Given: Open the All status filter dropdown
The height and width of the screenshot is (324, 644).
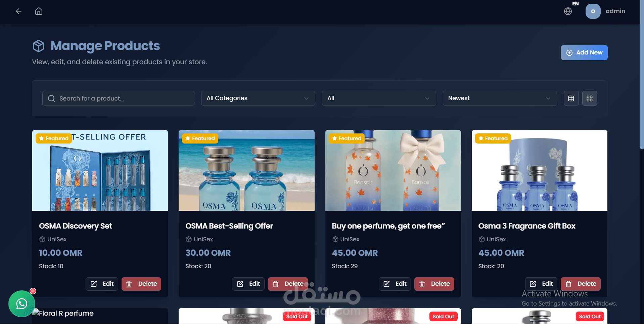Looking at the screenshot, I should pyautogui.click(x=379, y=98).
